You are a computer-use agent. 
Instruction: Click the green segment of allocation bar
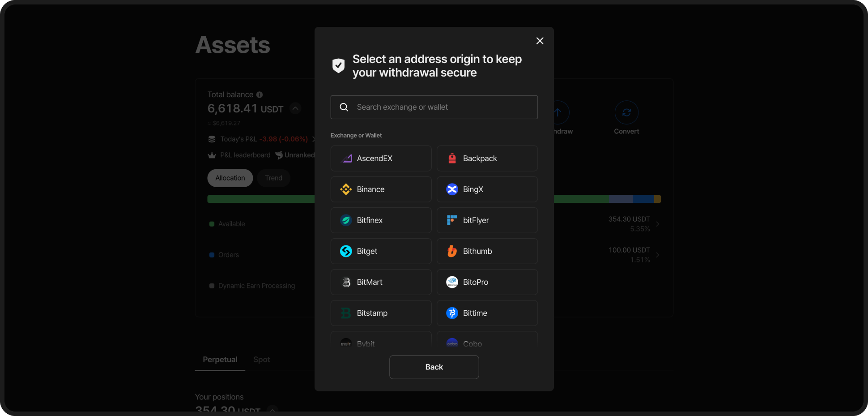pos(261,199)
